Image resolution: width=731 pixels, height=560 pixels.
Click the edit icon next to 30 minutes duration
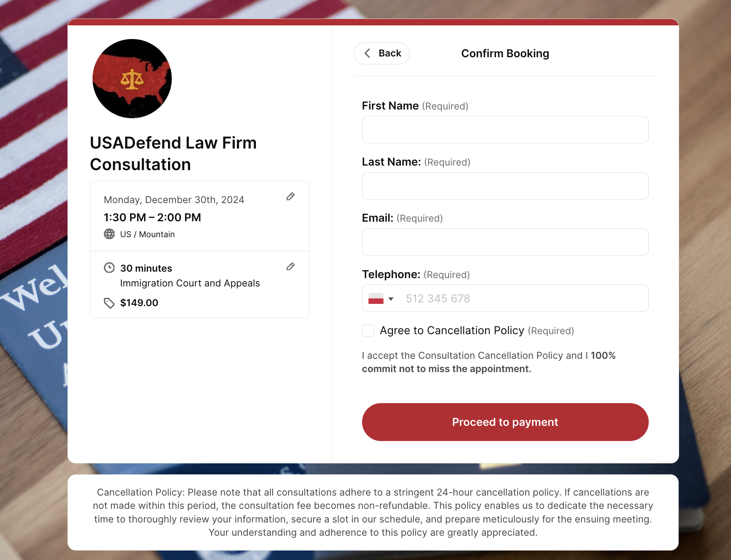(x=291, y=266)
